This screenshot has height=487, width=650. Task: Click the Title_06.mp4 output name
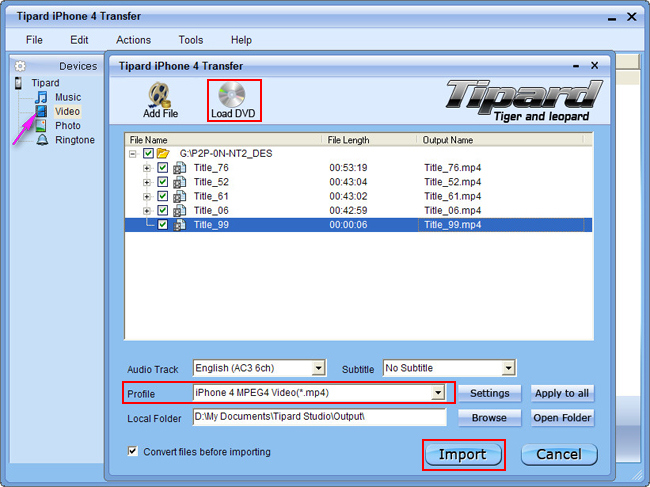point(453,211)
